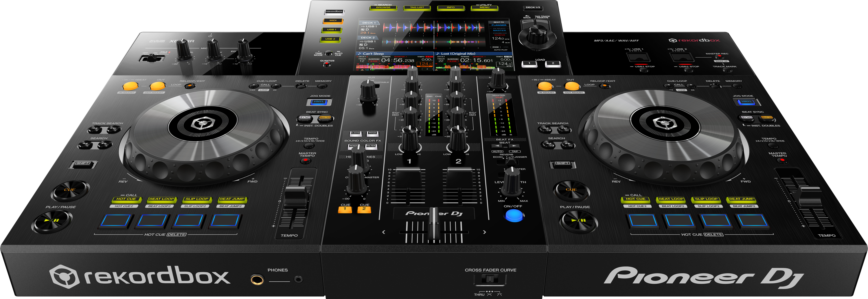The height and width of the screenshot is (299, 868).
Task: Activate the D.ECHO sound color FX
Action: click(x=356, y=134)
